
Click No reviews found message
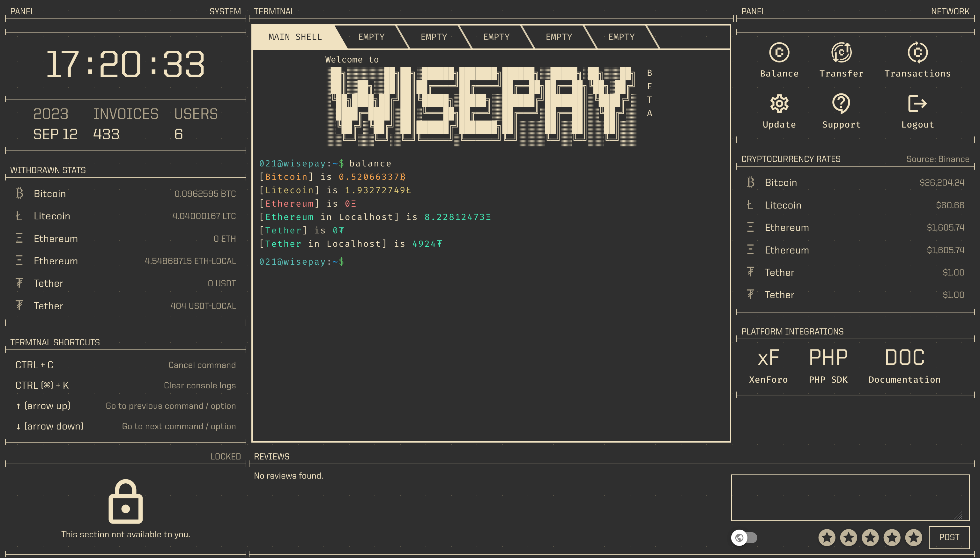288,476
